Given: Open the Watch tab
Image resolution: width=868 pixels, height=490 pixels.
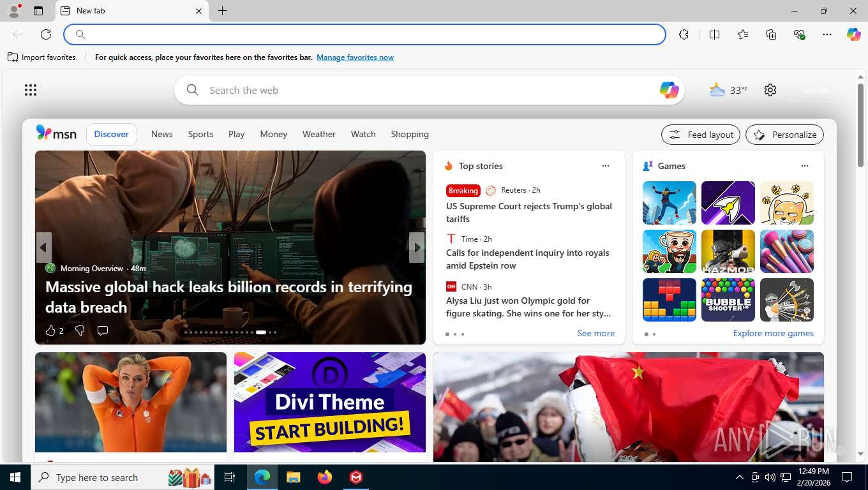Looking at the screenshot, I should click(363, 134).
